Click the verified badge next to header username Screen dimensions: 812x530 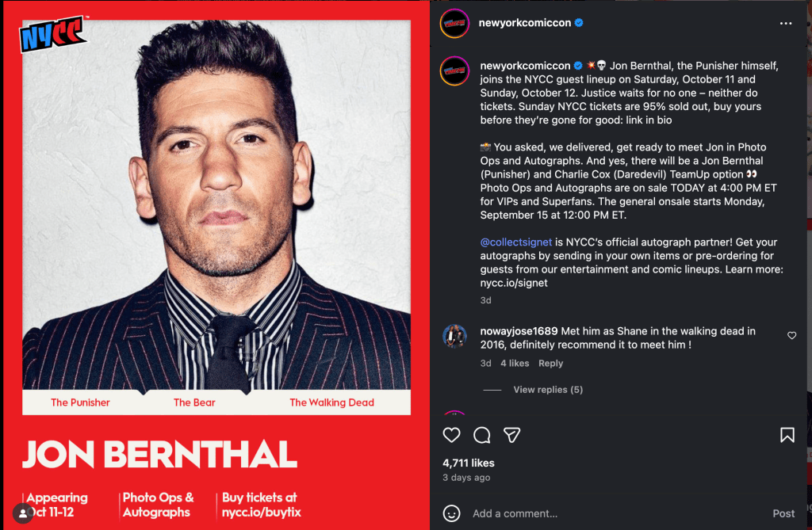coord(580,23)
